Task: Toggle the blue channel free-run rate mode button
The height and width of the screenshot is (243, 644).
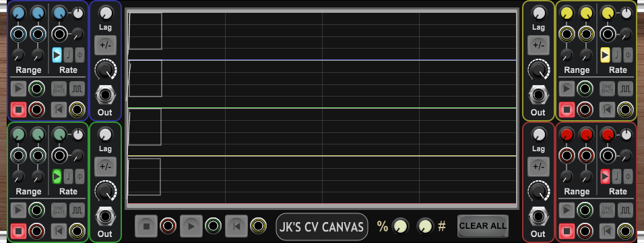Action: tap(57, 55)
